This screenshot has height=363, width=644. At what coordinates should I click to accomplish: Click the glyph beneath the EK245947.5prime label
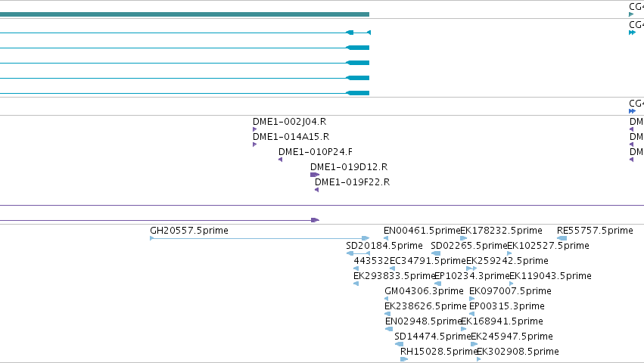pyautogui.click(x=474, y=344)
